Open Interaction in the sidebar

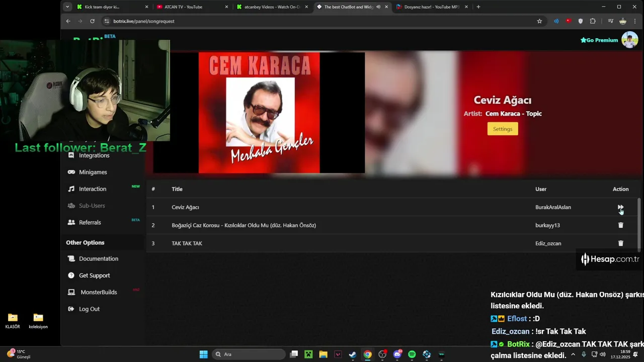click(93, 189)
